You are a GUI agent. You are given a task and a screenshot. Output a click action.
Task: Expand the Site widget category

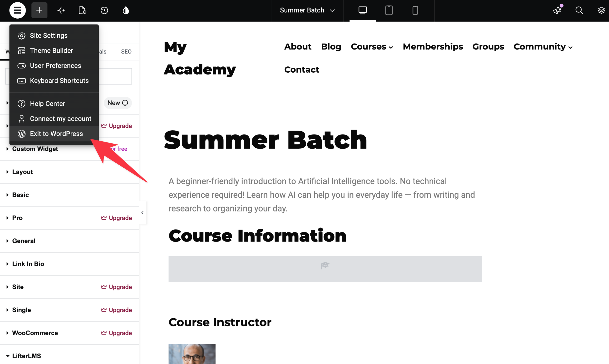point(18,287)
